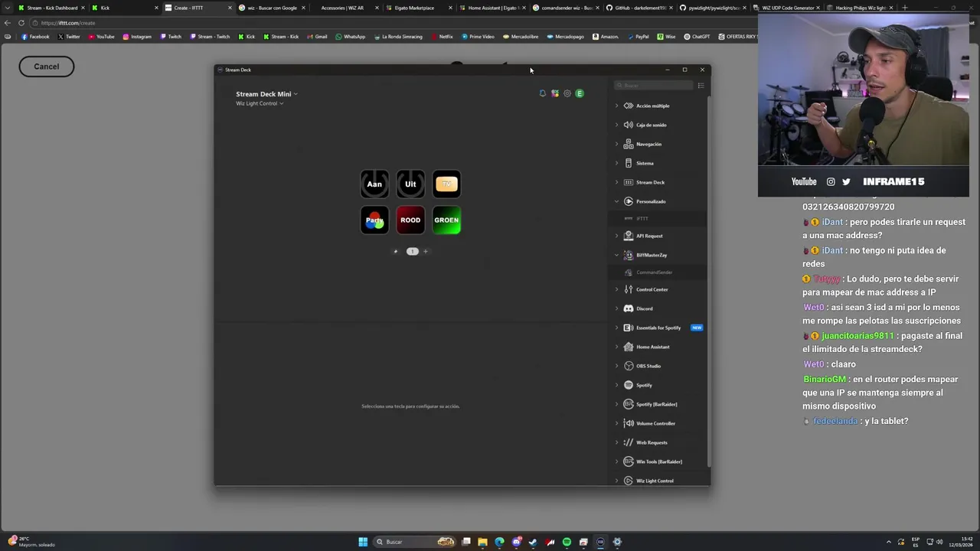
Task: Open the green E profile avatar
Action: (x=580, y=93)
